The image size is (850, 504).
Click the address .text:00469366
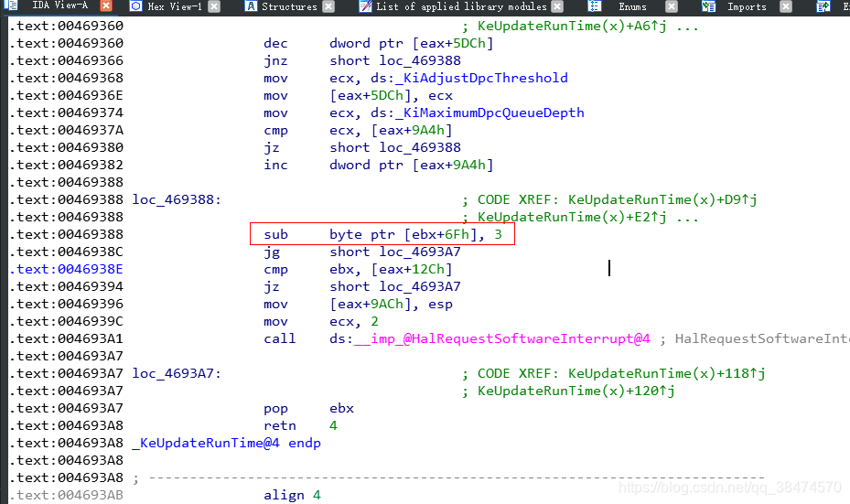[x=66, y=60]
